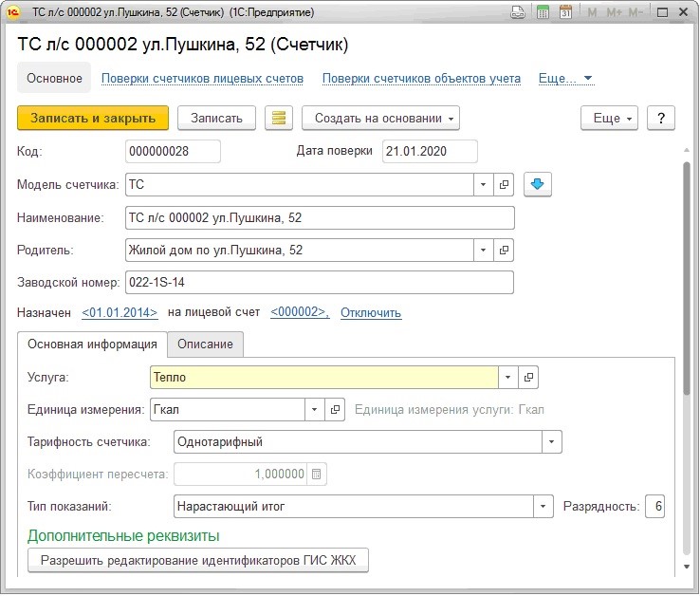700x596 pixels.
Task: Open the calculator from title bar
Action: (543, 13)
